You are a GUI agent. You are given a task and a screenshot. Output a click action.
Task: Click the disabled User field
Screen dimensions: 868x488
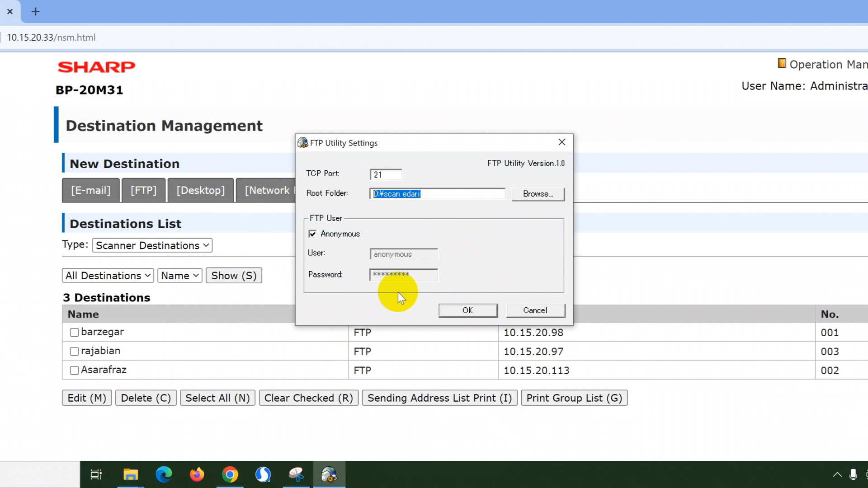404,254
